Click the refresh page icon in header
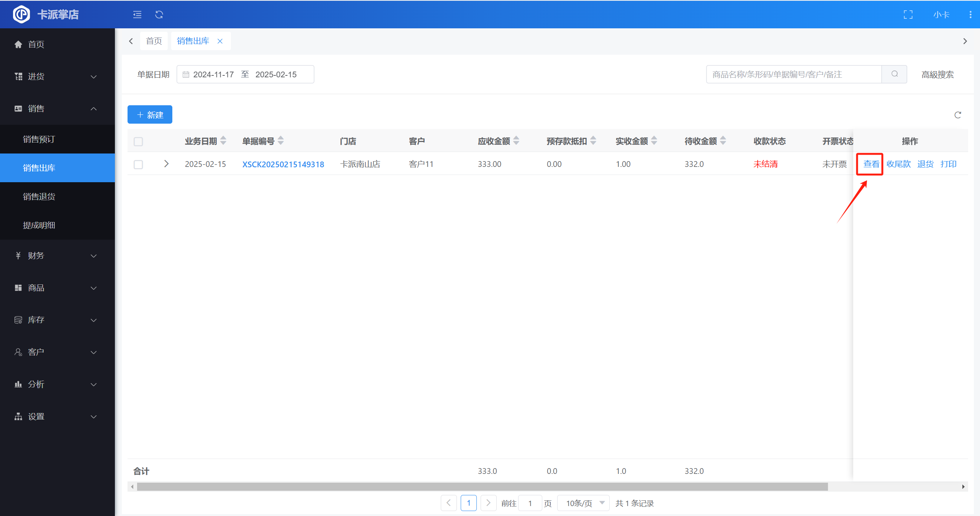 pos(159,15)
